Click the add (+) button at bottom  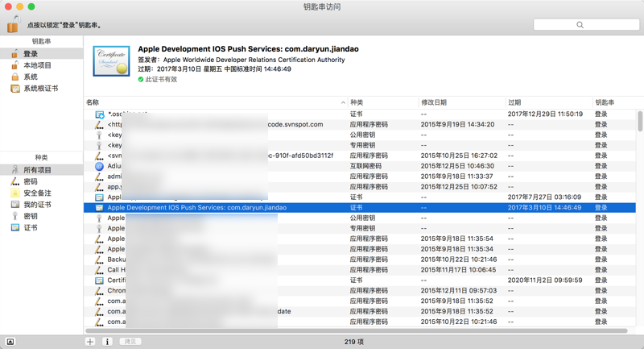pyautogui.click(x=90, y=342)
